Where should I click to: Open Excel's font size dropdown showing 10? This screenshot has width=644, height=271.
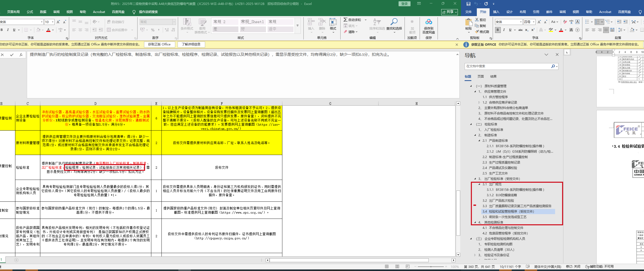pos(53,22)
